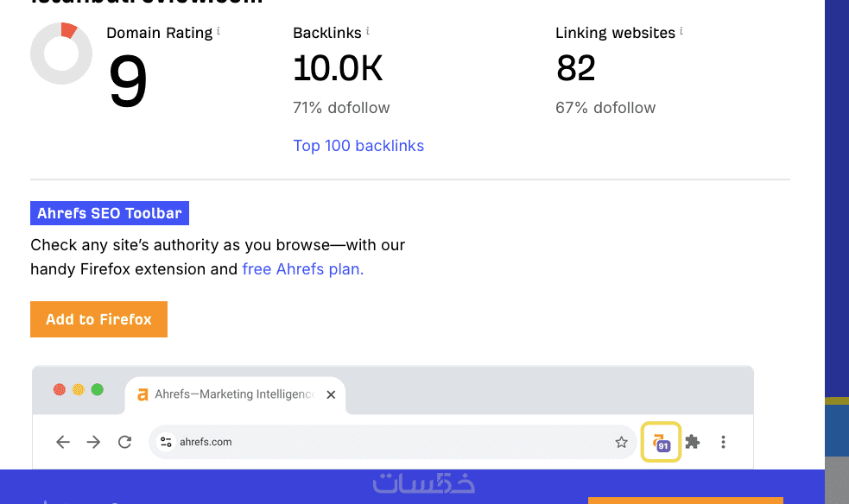Close the Ahrefs Marketing Intelligence tab
849x504 pixels.
coord(330,394)
